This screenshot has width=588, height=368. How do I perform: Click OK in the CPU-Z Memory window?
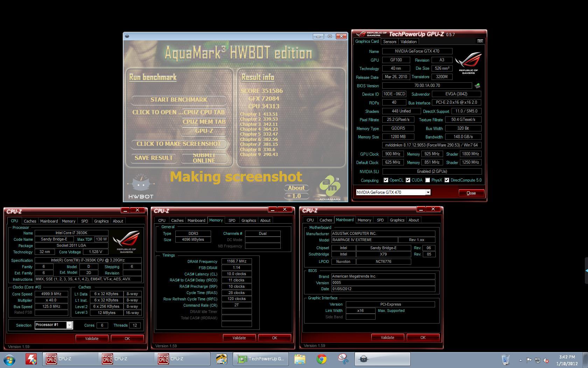click(274, 338)
